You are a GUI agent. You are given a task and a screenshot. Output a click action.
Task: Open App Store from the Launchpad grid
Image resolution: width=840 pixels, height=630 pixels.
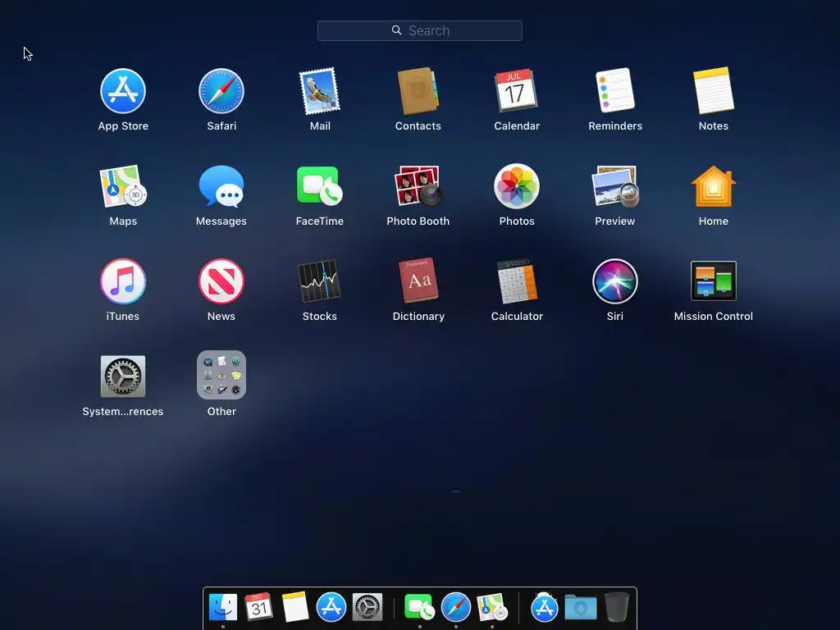point(123,91)
